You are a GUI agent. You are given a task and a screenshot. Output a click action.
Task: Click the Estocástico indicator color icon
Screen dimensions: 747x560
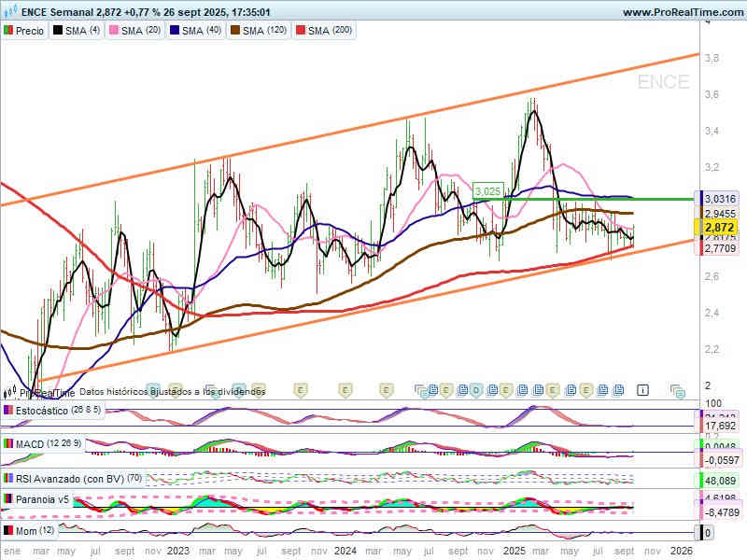tap(8, 410)
